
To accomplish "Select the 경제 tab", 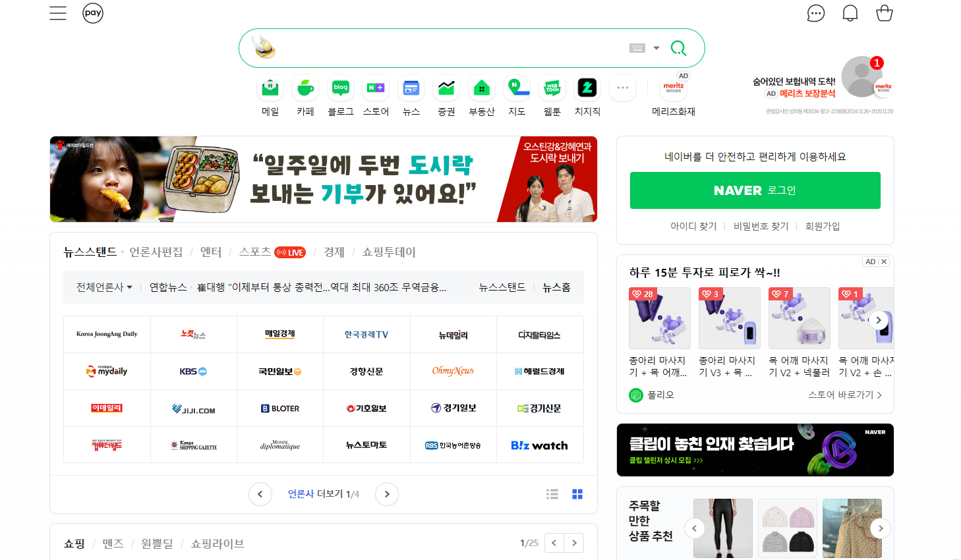I will [334, 252].
